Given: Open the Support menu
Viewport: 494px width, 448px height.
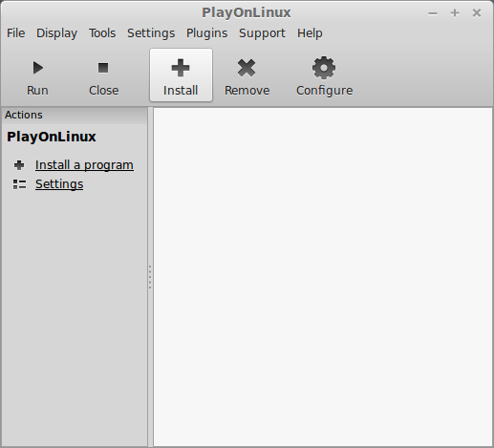Looking at the screenshot, I should pyautogui.click(x=262, y=33).
